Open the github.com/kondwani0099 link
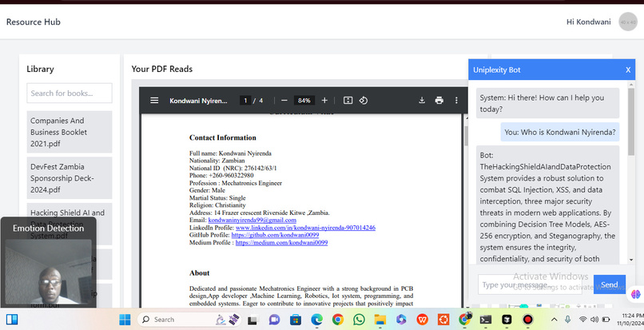This screenshot has height=330, width=644. (275, 235)
